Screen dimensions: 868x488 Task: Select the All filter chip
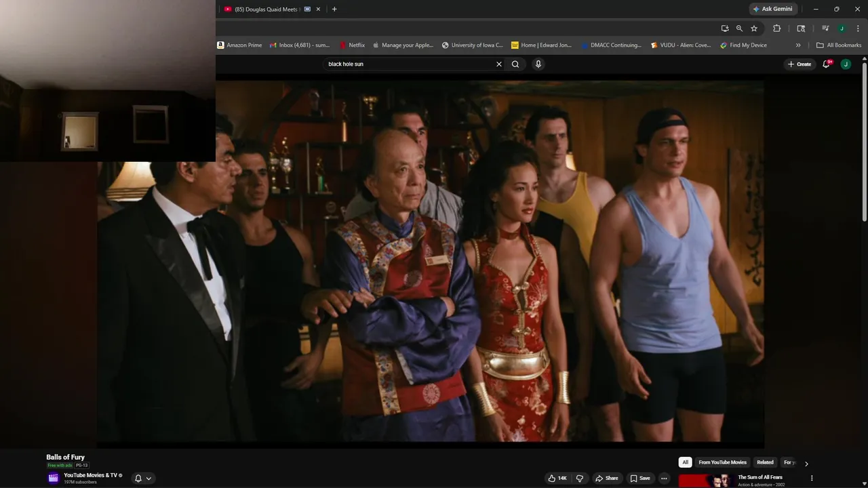pyautogui.click(x=685, y=462)
